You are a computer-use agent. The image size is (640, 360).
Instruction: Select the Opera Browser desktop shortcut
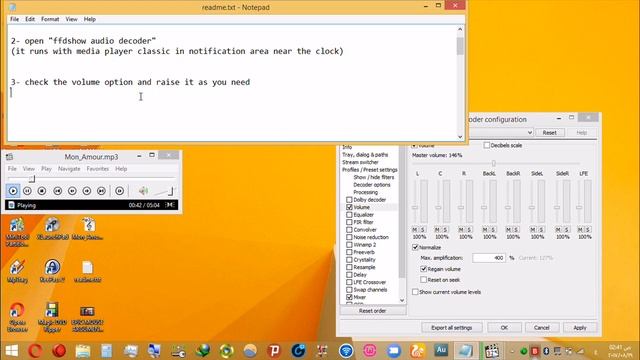pos(17,317)
